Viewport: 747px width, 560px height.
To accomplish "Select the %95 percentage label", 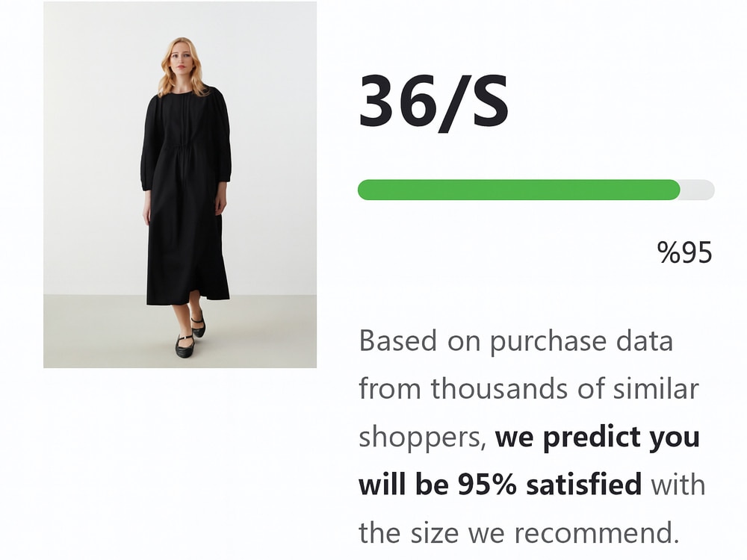I will pos(684,252).
